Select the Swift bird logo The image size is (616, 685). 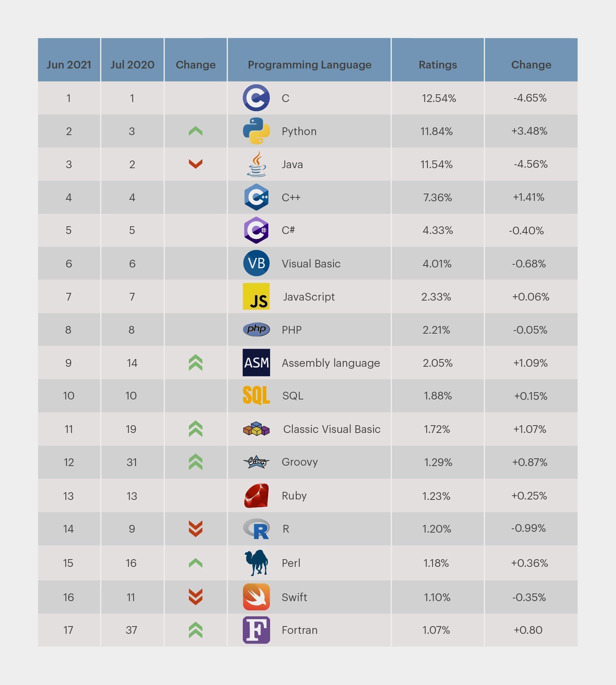[x=256, y=597]
